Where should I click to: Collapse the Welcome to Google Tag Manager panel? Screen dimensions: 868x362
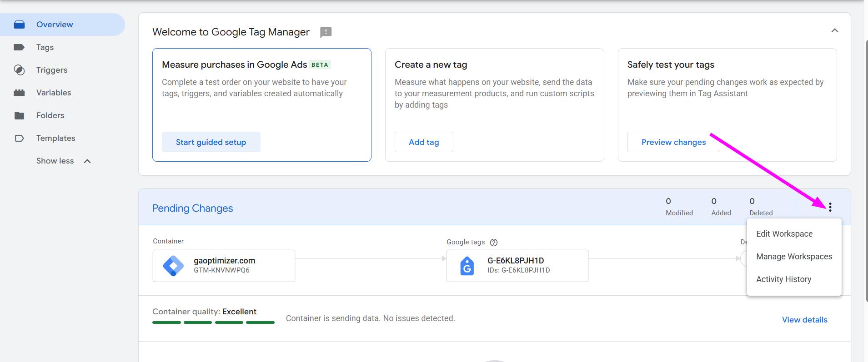point(834,30)
